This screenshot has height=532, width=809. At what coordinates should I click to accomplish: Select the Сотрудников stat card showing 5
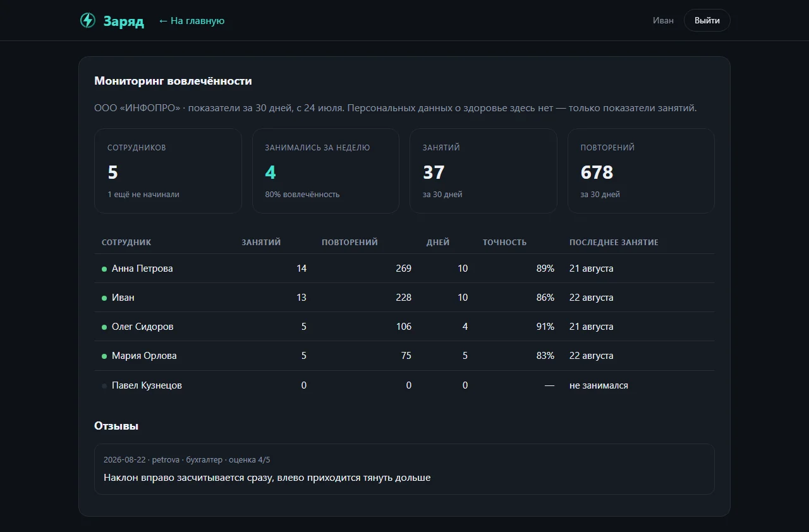[168, 171]
